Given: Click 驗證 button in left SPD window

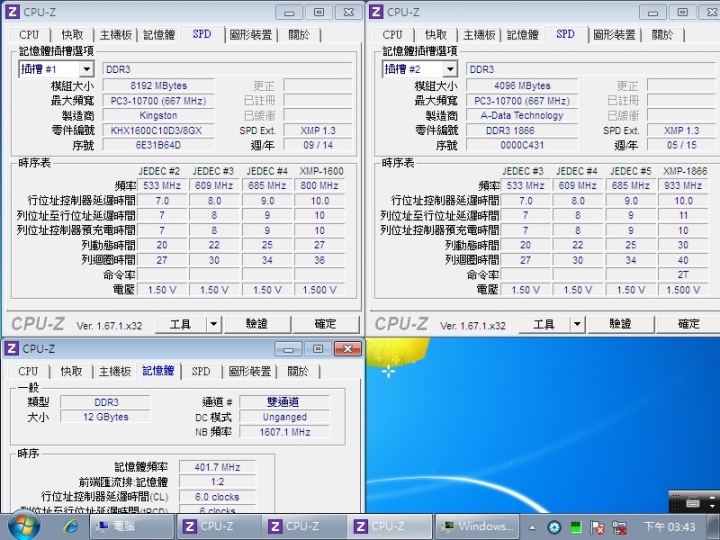Looking at the screenshot, I should click(x=257, y=324).
